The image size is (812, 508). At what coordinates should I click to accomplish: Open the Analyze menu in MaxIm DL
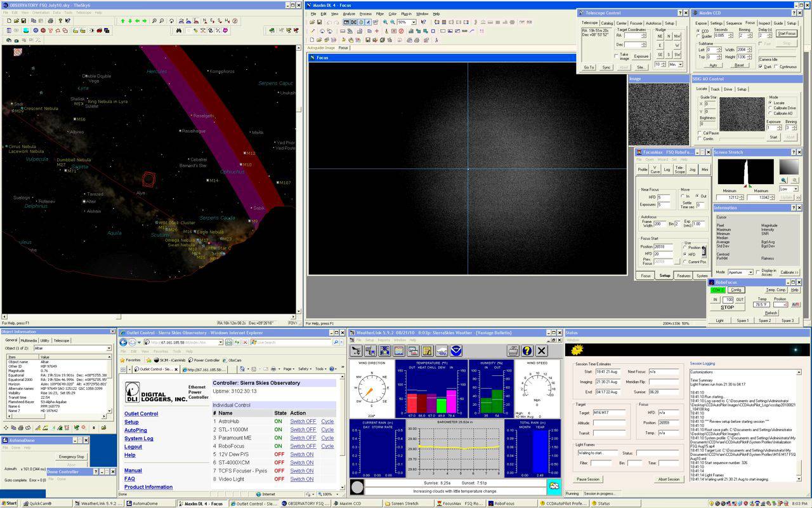point(349,13)
